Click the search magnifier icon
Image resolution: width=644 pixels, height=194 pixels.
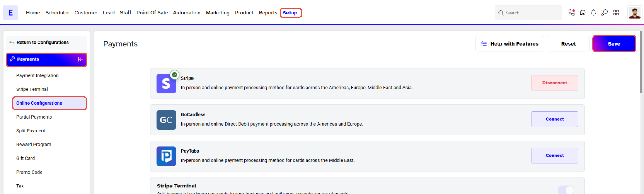coord(501,13)
